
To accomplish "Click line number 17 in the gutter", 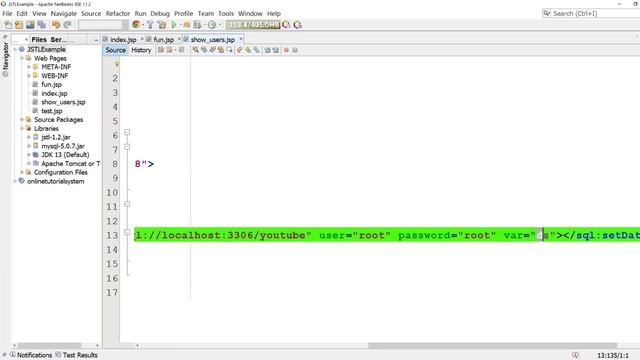I will [x=112, y=292].
